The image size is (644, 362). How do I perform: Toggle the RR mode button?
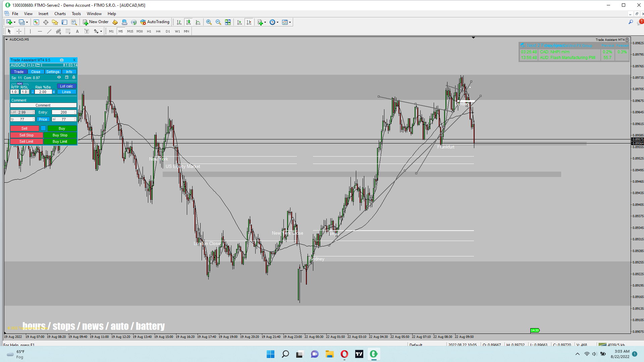[x=19, y=84]
